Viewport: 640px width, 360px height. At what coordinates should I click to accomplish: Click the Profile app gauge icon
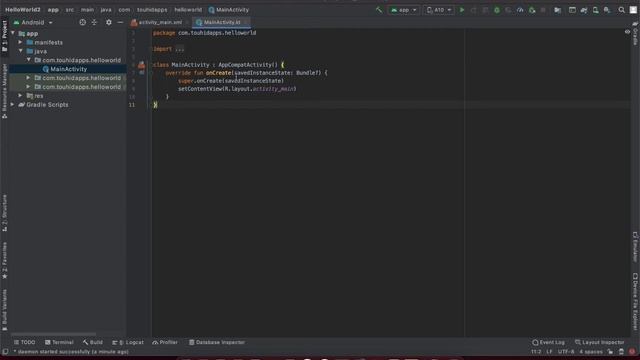(x=520, y=10)
